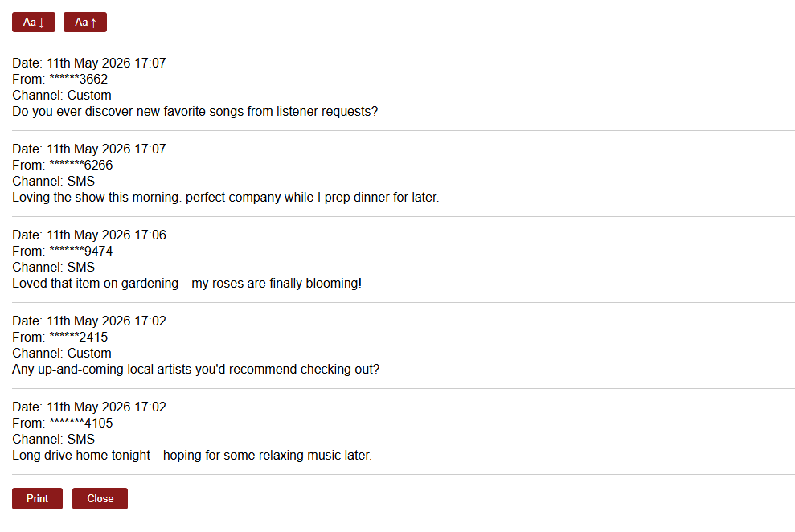This screenshot has width=795, height=532.
Task: Click sender number ending 6266
Action: pos(81,166)
